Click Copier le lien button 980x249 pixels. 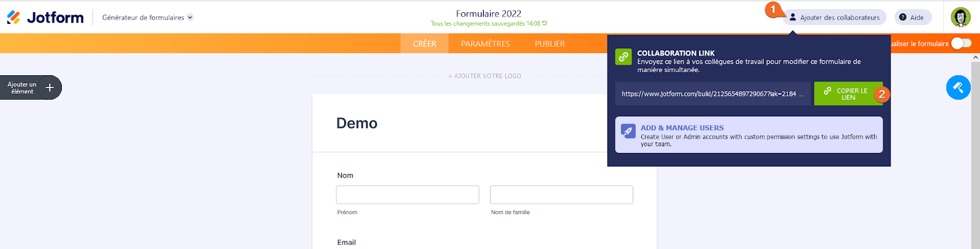(x=848, y=94)
